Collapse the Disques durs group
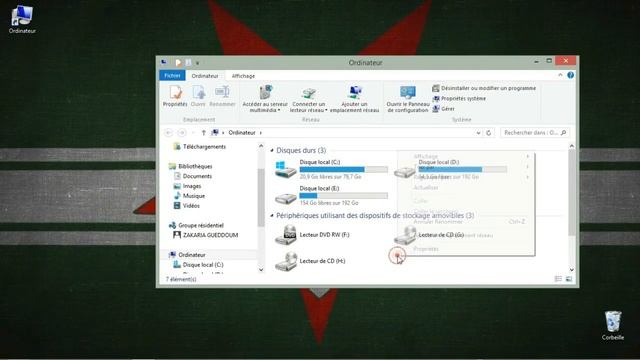Image resolution: width=640 pixels, height=360 pixels. [272, 150]
